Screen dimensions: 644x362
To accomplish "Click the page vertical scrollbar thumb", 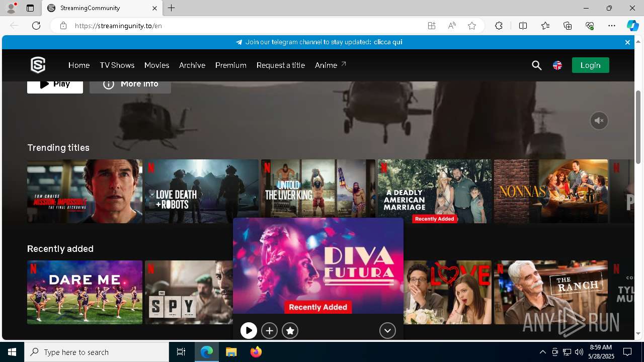I will (x=638, y=127).
